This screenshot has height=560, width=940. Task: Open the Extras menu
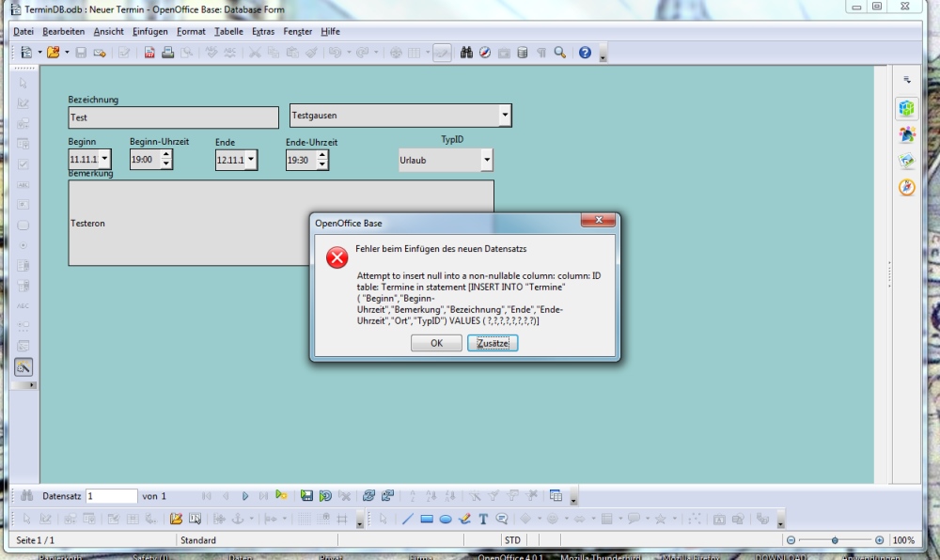263,31
